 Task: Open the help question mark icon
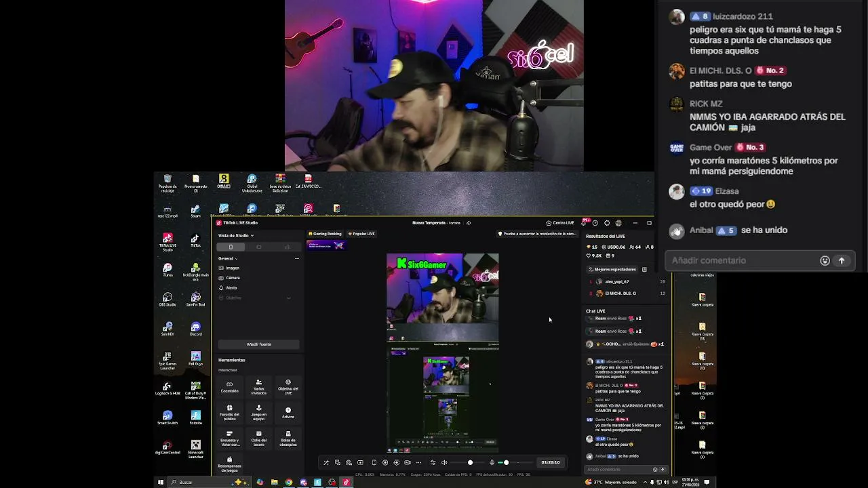(595, 223)
